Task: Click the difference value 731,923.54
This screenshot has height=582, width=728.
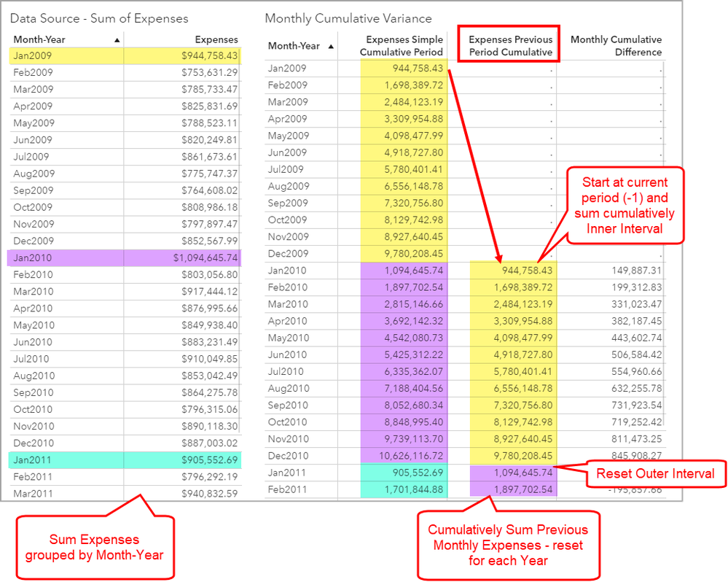Action: point(636,405)
